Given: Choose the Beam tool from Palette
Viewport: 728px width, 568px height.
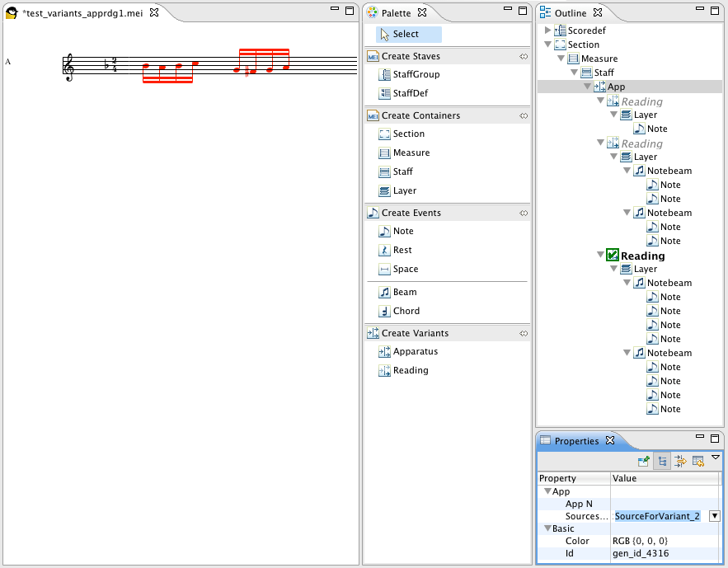Looking at the screenshot, I should pyautogui.click(x=404, y=292).
